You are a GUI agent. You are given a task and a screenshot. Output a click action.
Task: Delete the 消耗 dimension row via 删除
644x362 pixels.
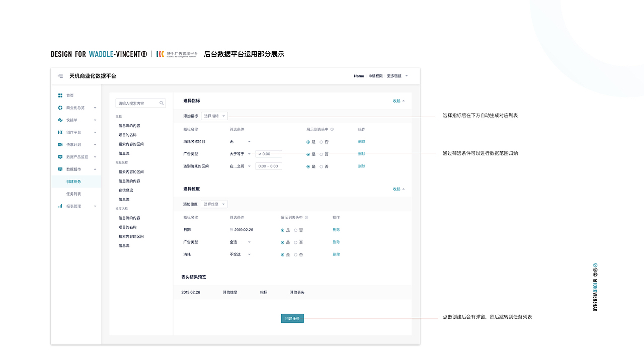[336, 254]
